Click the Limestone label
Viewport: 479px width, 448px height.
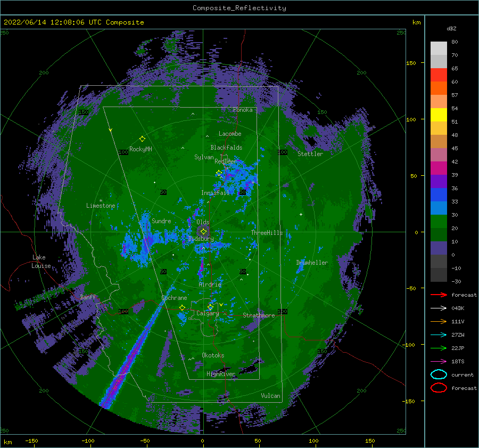pos(101,206)
